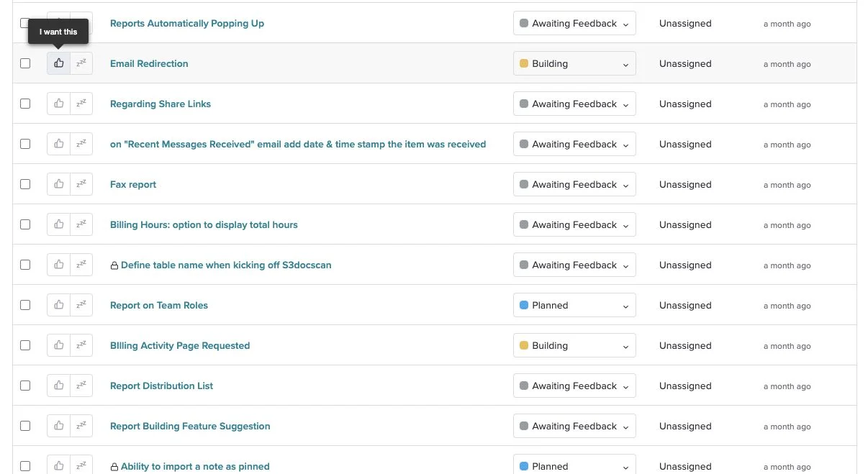This screenshot has height=474, width=868.
Task: Tick the Report Distribution List checkbox
Action: coord(25,386)
